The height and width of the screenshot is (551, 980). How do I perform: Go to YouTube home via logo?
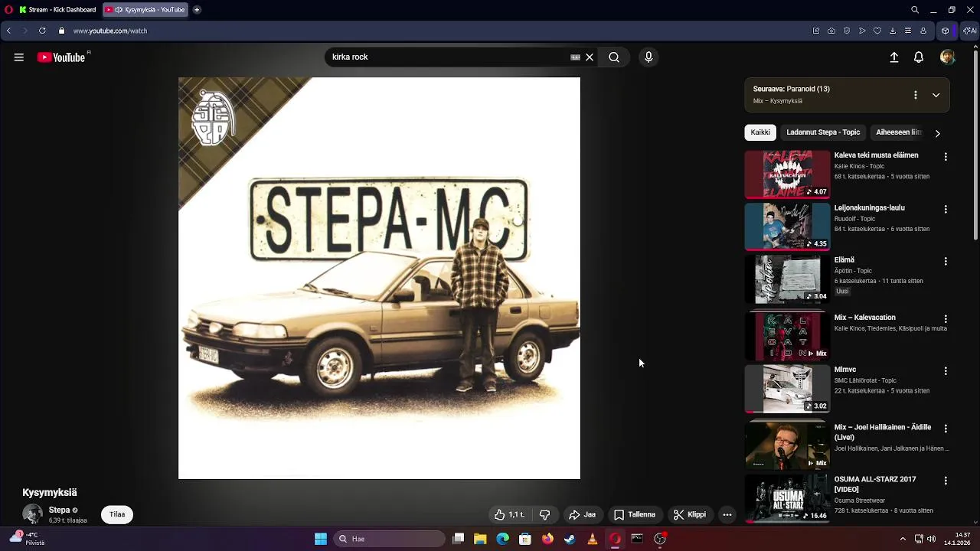[62, 57]
